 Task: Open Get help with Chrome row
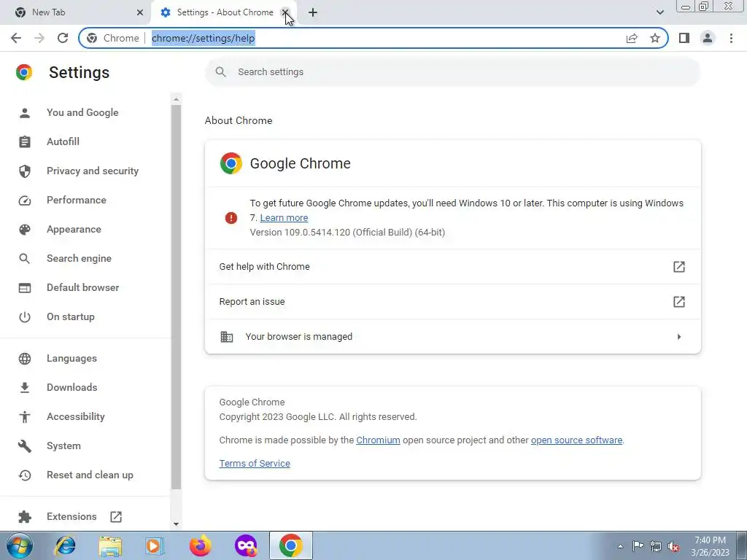452,267
